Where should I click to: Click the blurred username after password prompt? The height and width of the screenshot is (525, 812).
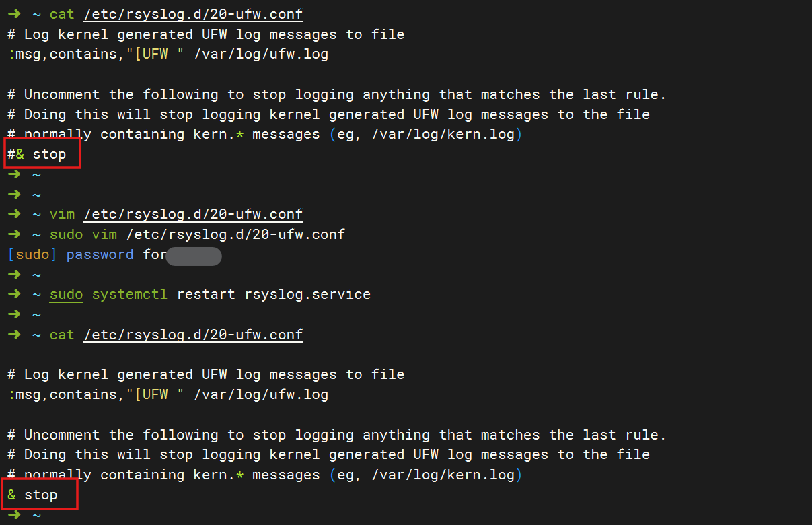click(x=194, y=256)
